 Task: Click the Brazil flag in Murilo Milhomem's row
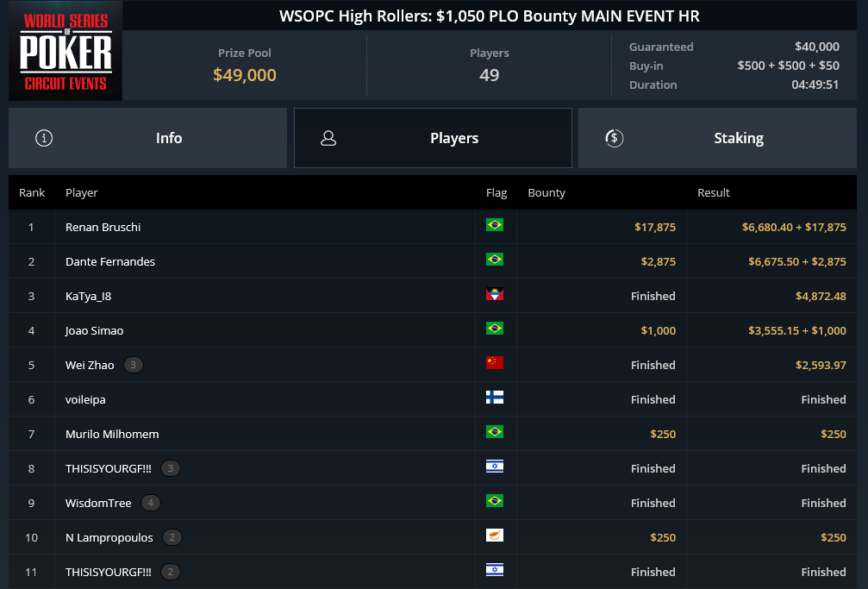pos(495,432)
